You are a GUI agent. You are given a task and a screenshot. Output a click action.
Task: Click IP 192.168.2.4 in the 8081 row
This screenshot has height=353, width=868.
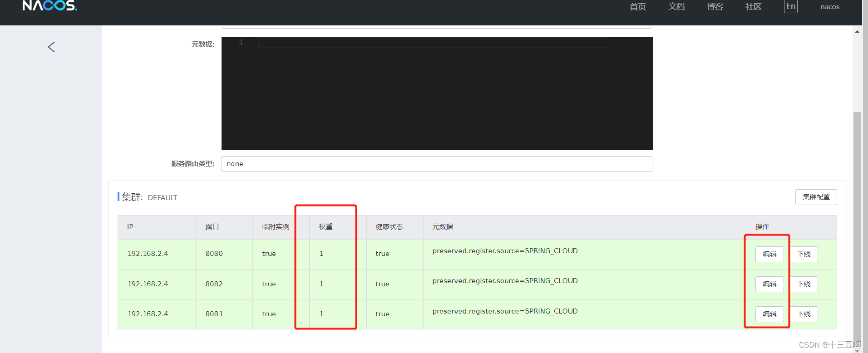click(148, 314)
